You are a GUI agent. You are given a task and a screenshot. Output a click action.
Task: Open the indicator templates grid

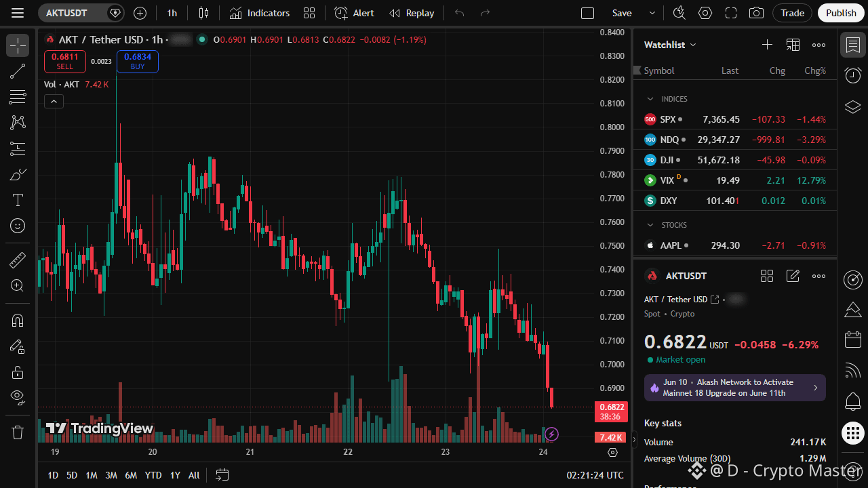[309, 13]
